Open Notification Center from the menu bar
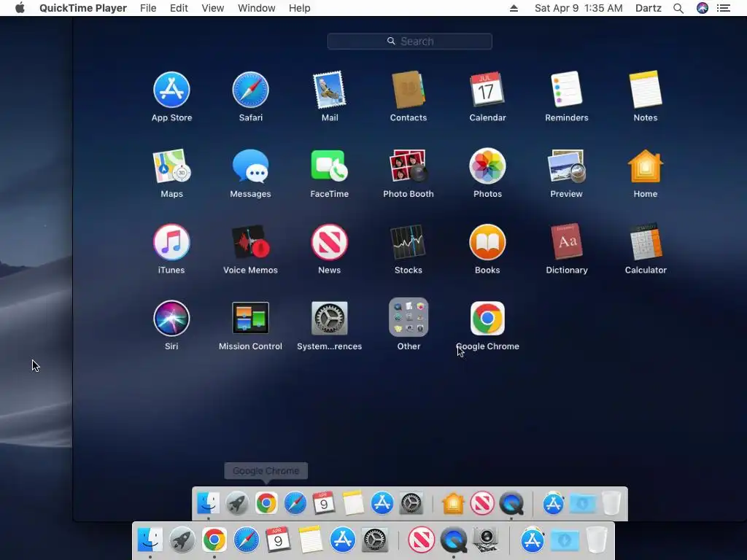 click(x=724, y=8)
